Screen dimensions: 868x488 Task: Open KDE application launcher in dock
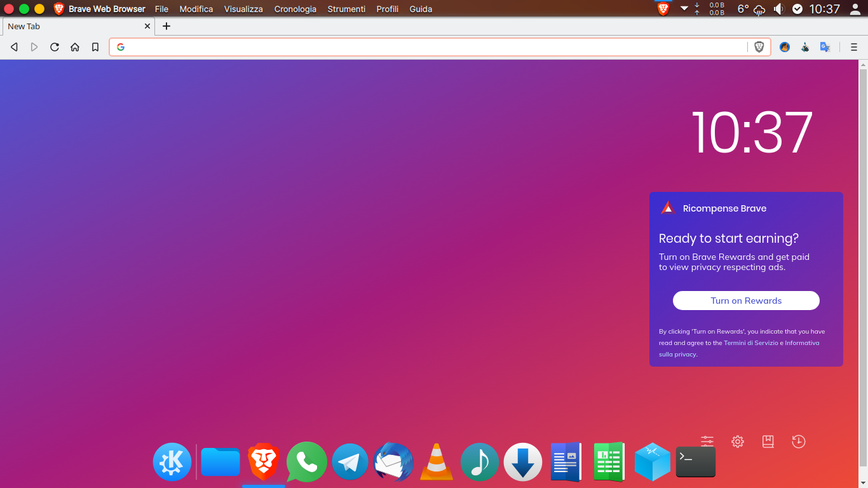point(172,462)
